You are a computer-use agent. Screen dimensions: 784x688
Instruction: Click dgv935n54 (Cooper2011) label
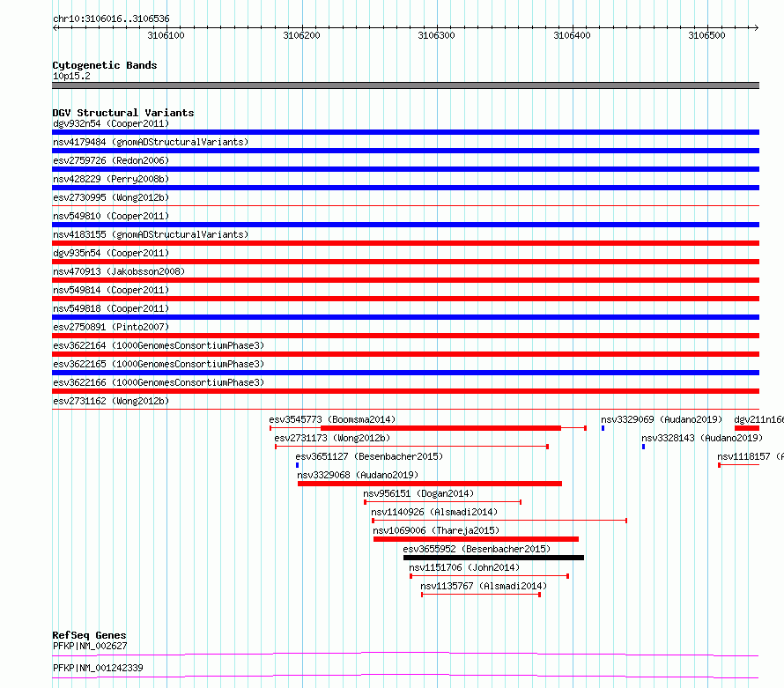111,253
